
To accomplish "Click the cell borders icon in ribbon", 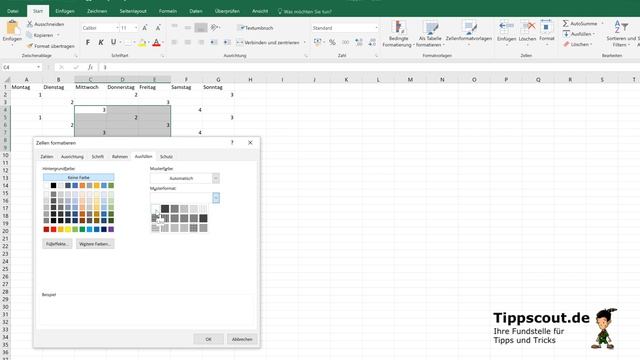I will point(128,42).
